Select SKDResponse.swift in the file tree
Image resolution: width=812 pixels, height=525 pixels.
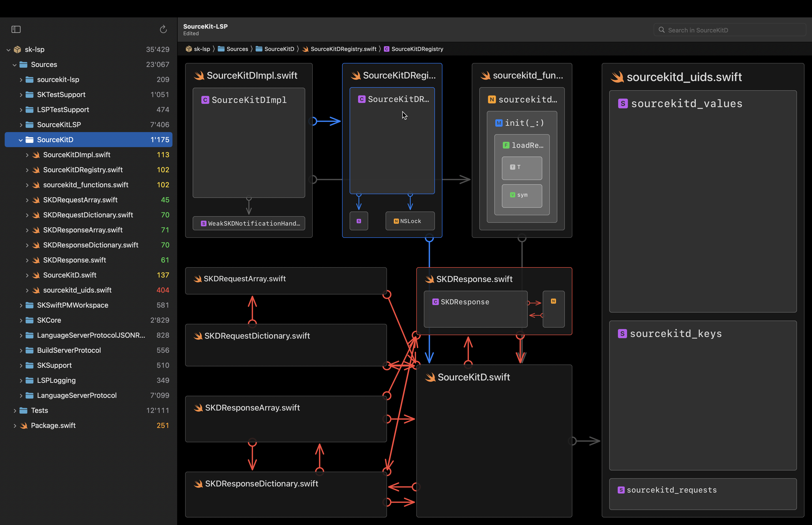click(89, 260)
